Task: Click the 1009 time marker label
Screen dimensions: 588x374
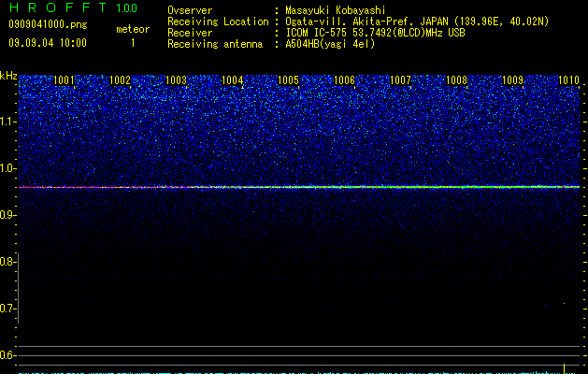Action: pos(512,80)
